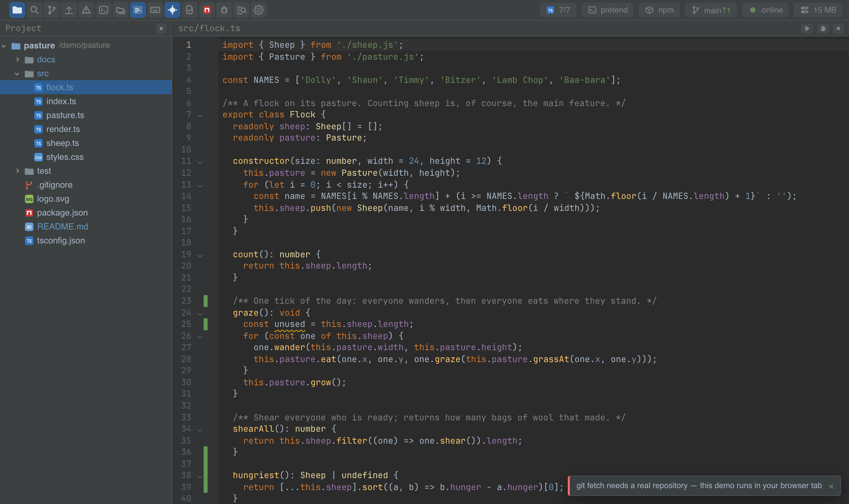Click the run play icon in editor header
849x504 pixels.
coord(807,29)
